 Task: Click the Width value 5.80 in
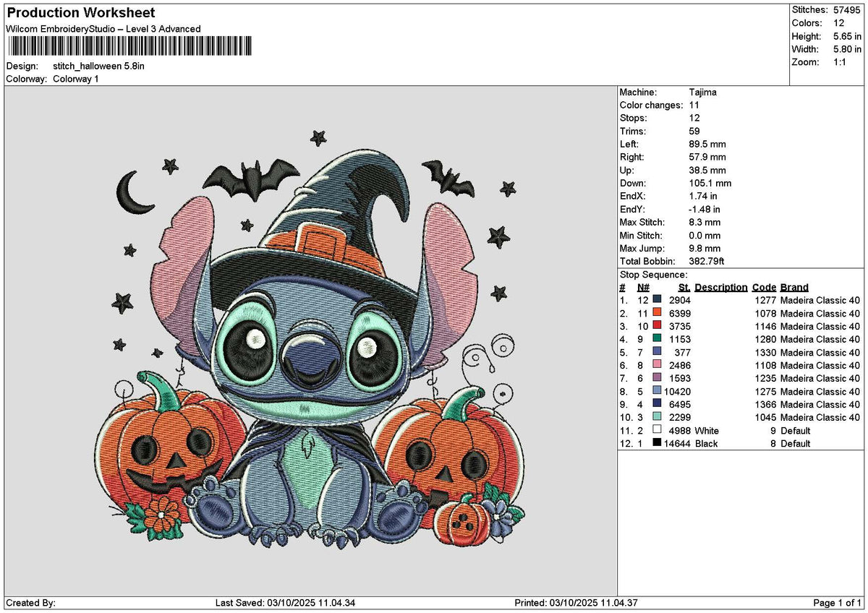[847, 49]
